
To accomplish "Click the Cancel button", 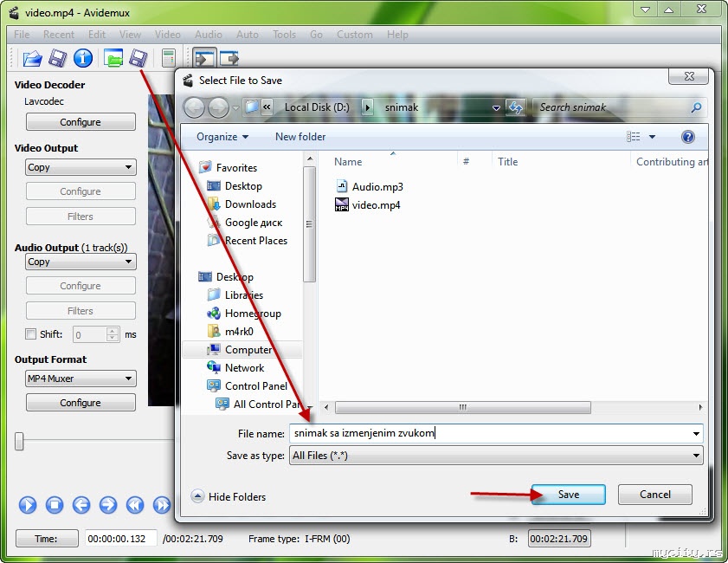I will [654, 495].
